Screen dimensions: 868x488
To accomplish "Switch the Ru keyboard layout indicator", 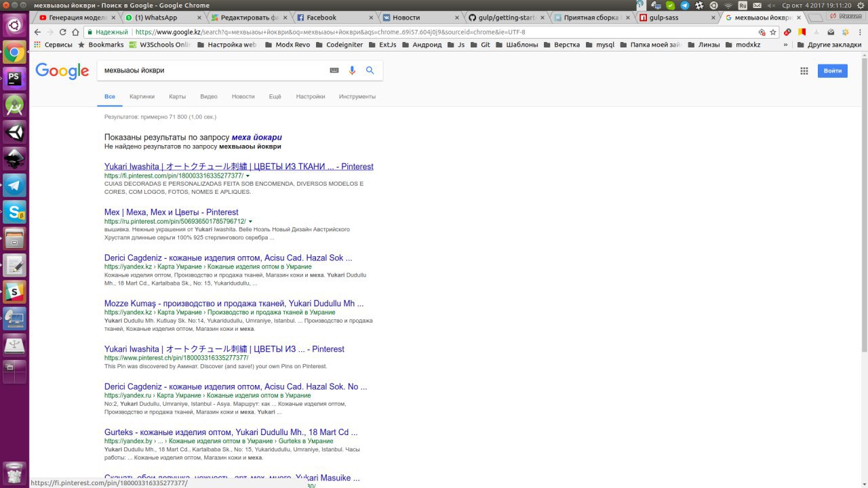I will pyautogui.click(x=743, y=5).
